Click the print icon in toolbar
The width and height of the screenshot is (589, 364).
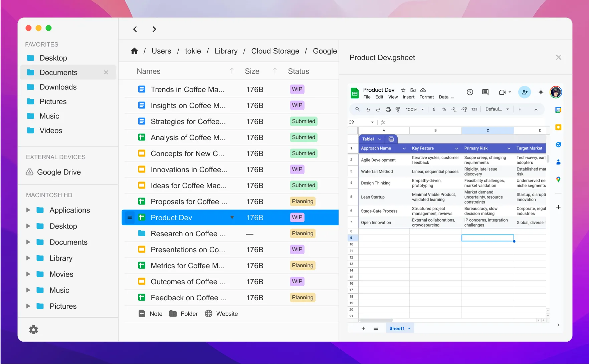tap(388, 109)
